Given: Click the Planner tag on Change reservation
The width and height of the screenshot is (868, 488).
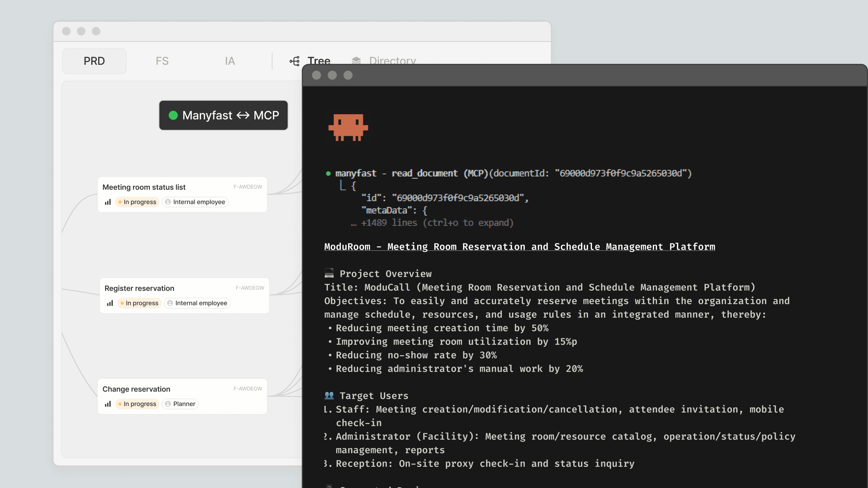Looking at the screenshot, I should click(180, 404).
